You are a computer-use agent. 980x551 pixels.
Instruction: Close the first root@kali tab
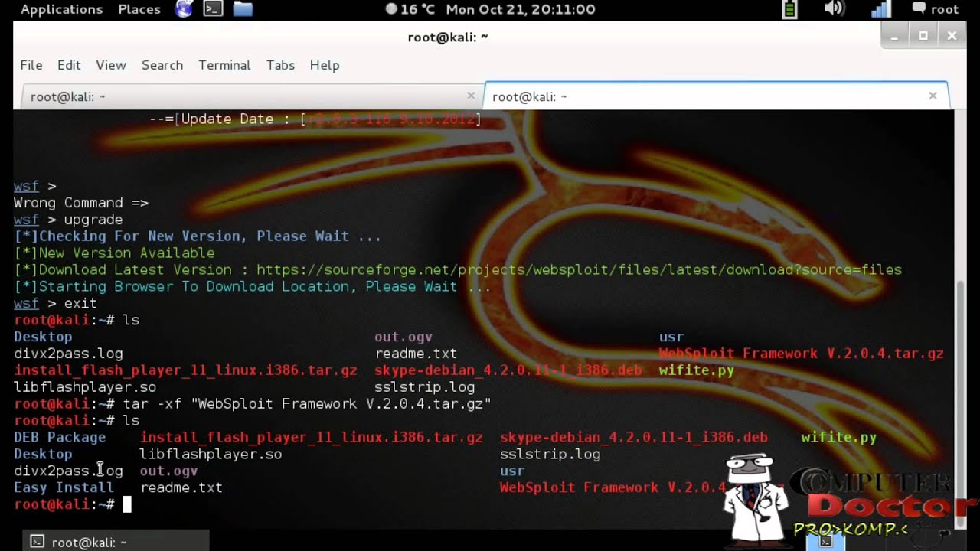click(471, 96)
